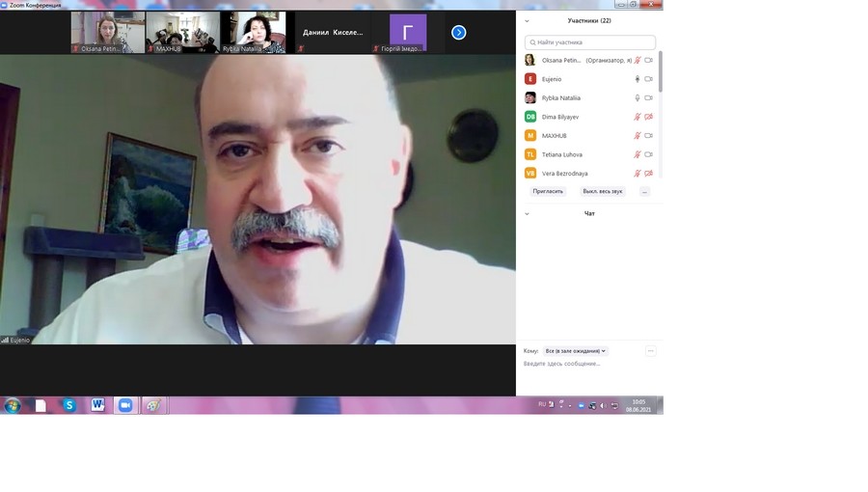Click Rybka Nataliia avatar photo in list

pyautogui.click(x=530, y=97)
